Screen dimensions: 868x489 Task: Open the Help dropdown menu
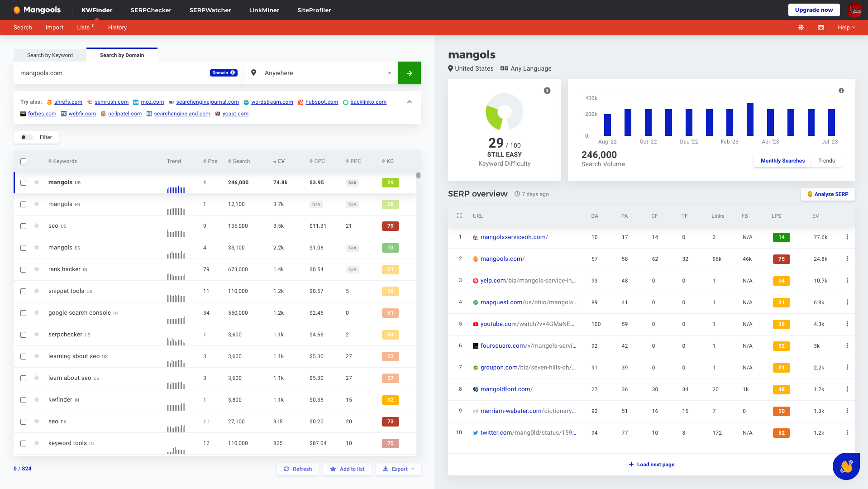click(x=845, y=28)
